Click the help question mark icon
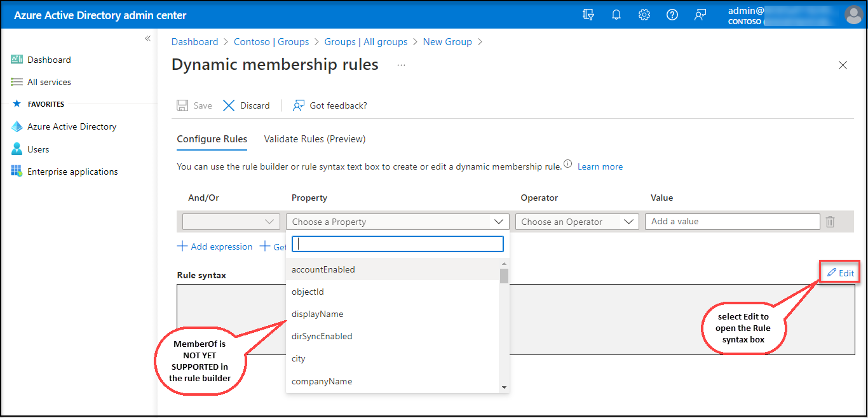Viewport: 868px width, 418px height. (x=672, y=15)
